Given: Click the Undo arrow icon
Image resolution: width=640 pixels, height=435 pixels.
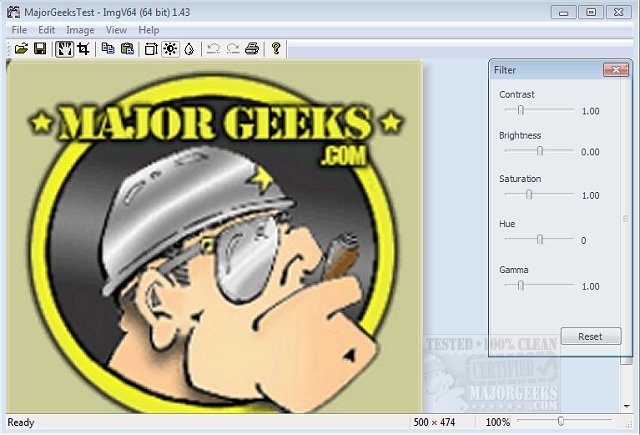Looking at the screenshot, I should [213, 49].
